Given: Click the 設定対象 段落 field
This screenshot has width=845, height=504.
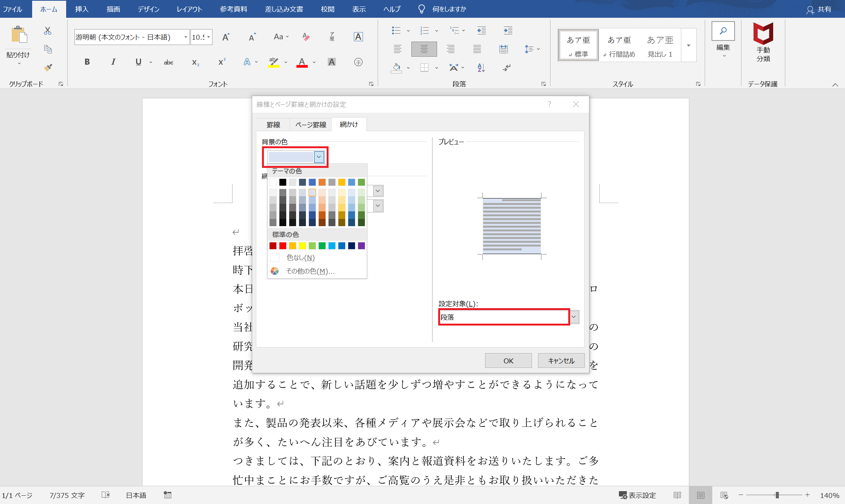Looking at the screenshot, I should [x=504, y=317].
